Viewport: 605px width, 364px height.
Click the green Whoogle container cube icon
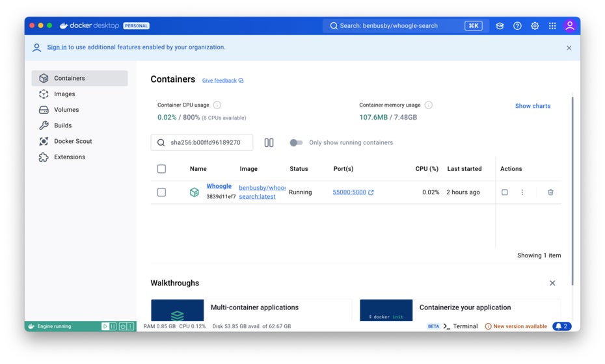coord(195,192)
